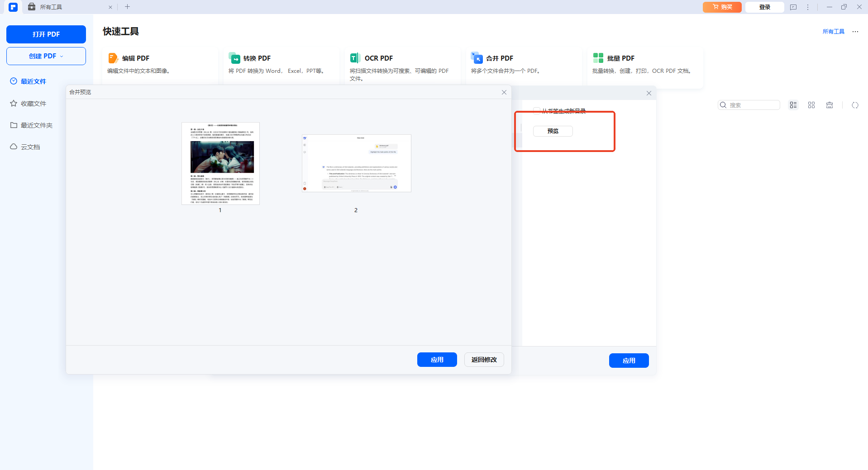Click the Edit PDF (编辑 PDF) tool icon
Viewport: 868px width, 470px height.
(113, 58)
